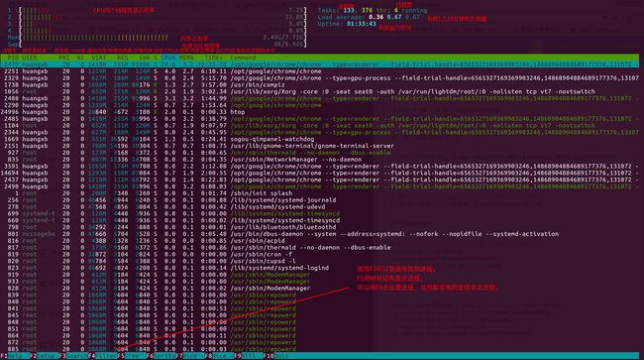This screenshot has height=360, width=644.
Task: Sort processes by the PID column header
Action: (13, 58)
